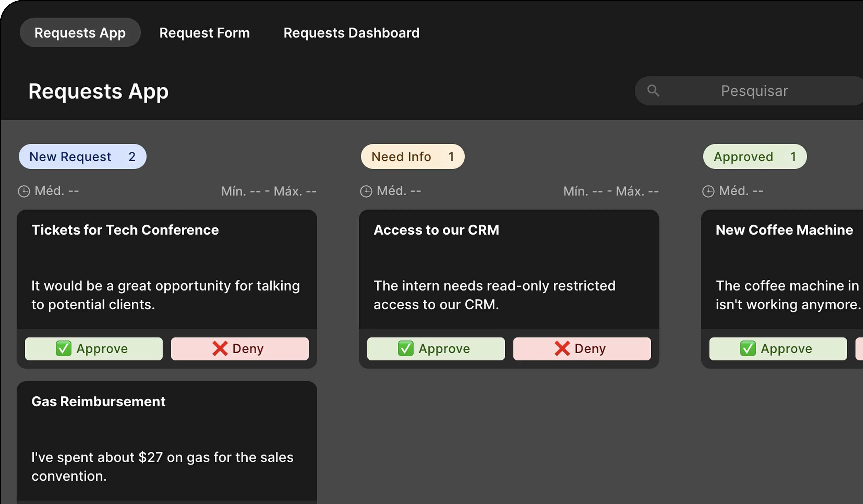Select the Approved status badge

(x=754, y=157)
